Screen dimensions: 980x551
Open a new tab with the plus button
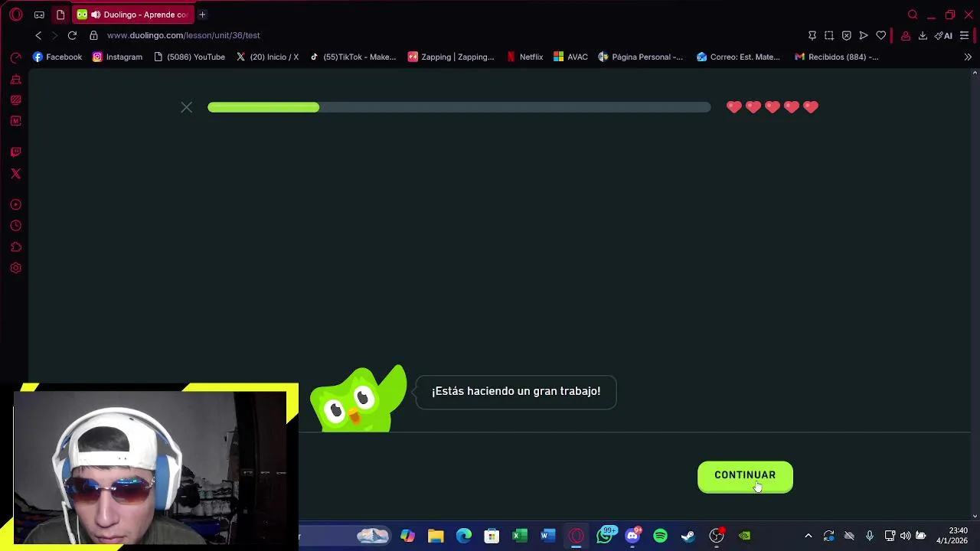tap(202, 15)
